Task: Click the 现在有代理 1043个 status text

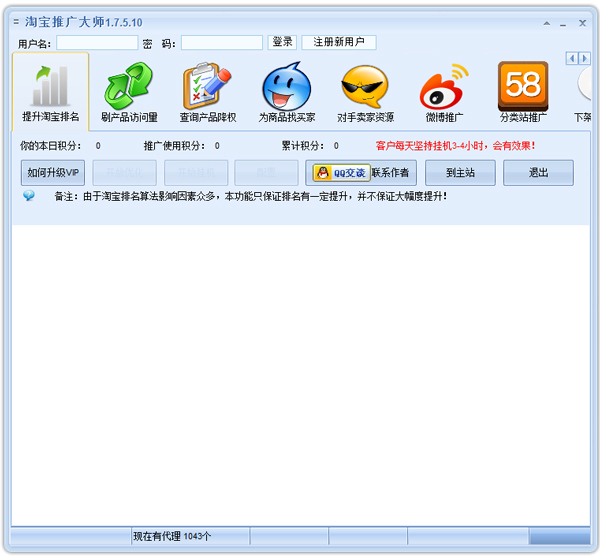Action: 172,536
